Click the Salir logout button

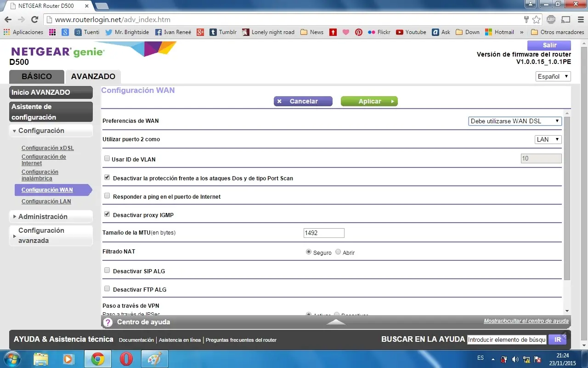(x=549, y=45)
